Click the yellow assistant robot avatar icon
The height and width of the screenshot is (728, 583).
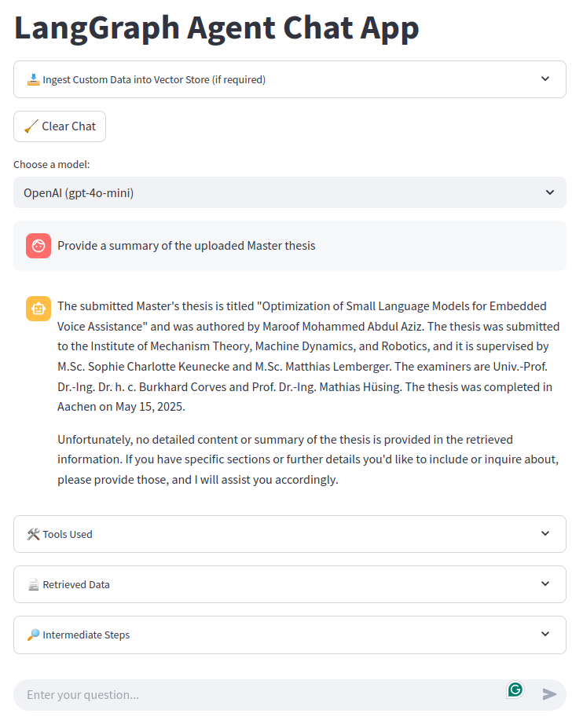click(38, 309)
